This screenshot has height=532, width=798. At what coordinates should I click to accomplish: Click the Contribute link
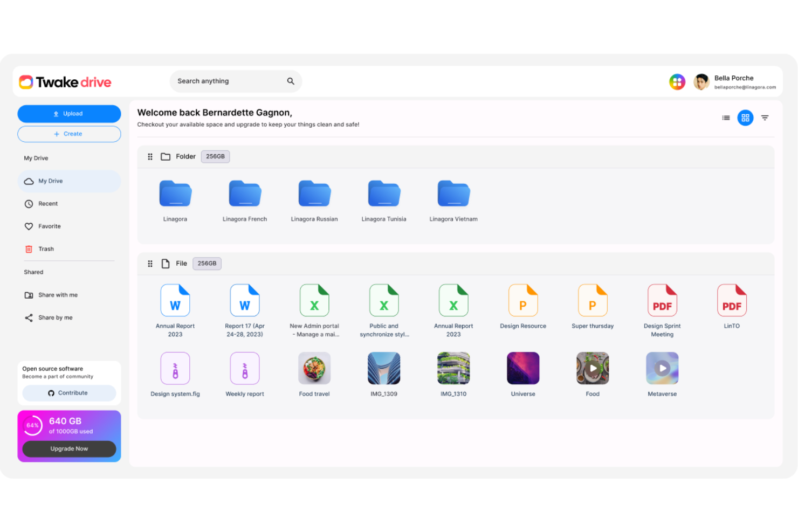pos(69,393)
